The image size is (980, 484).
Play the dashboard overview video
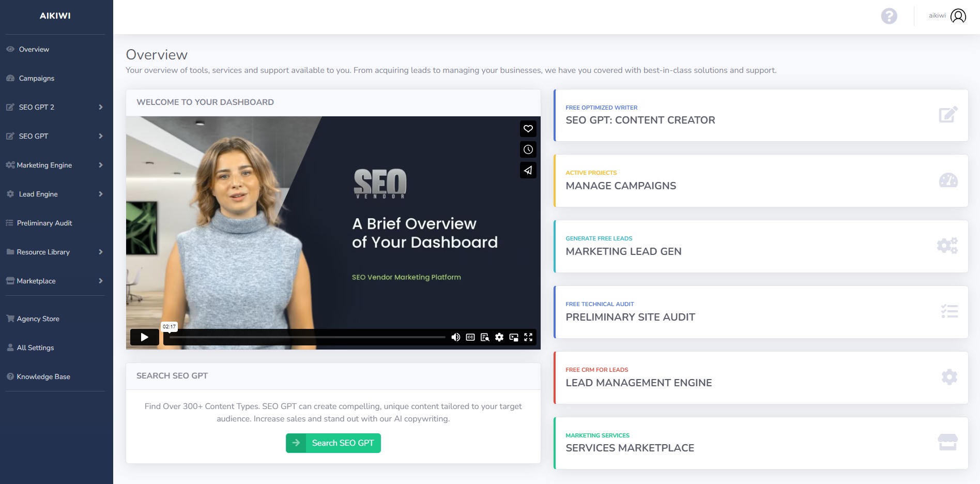pyautogui.click(x=144, y=337)
